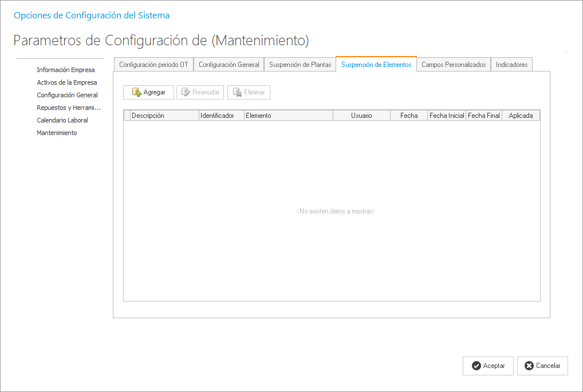Open Activos de la Empresa section
This screenshot has width=583, height=392.
[67, 82]
